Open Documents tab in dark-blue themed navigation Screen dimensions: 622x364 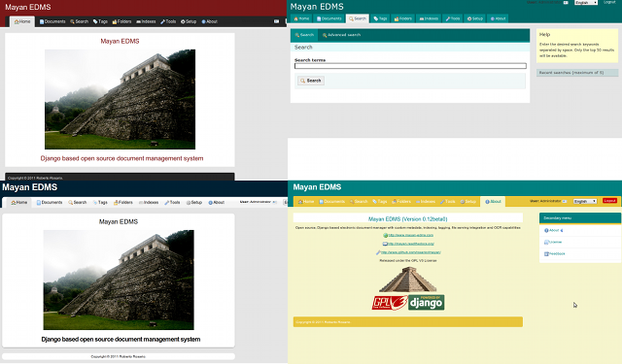pyautogui.click(x=50, y=203)
